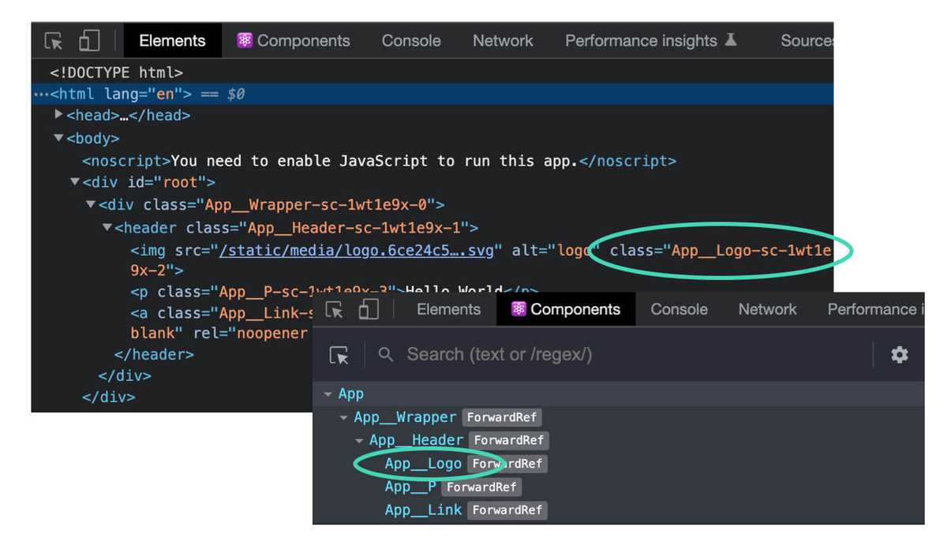Image resolution: width=947 pixels, height=560 pixels.
Task: Open the Network tab
Action: click(503, 40)
